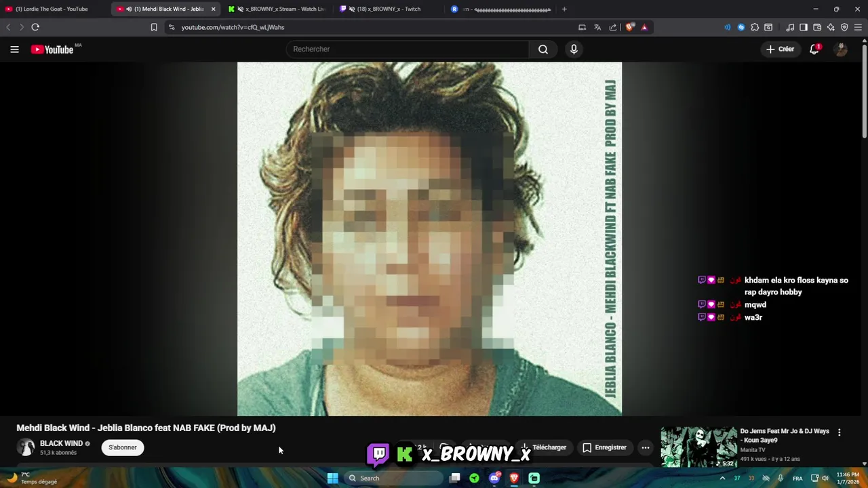Click the S'abonner subscribe button
The height and width of the screenshot is (488, 868).
pos(123,447)
